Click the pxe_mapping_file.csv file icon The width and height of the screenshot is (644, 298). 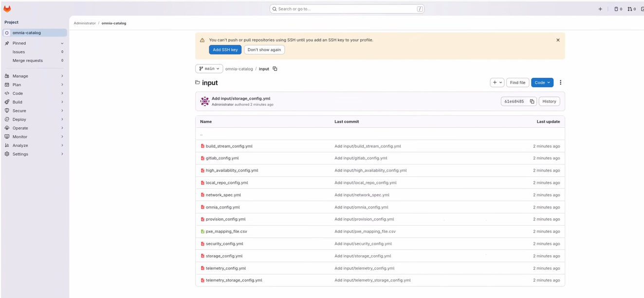[x=202, y=231]
